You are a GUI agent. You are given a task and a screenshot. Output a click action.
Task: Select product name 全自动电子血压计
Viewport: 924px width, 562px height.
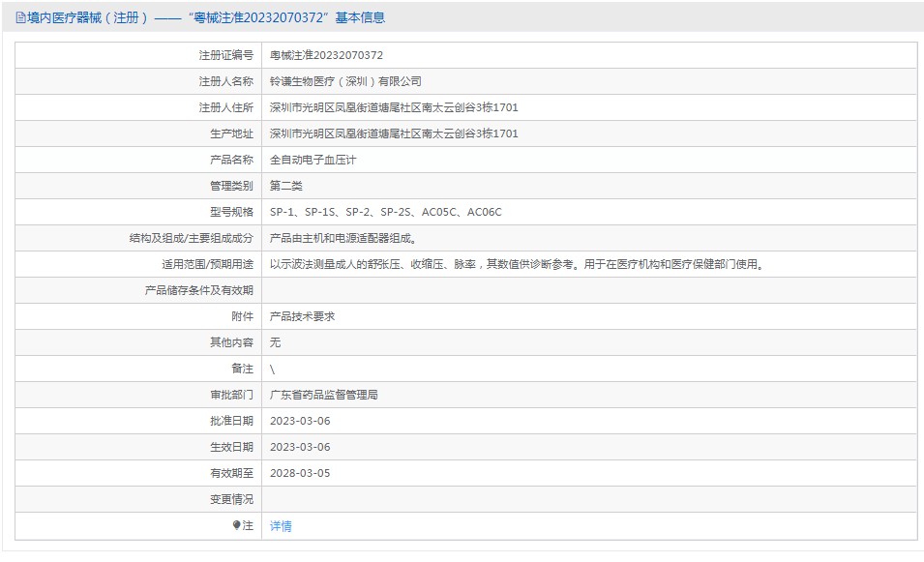click(x=313, y=160)
